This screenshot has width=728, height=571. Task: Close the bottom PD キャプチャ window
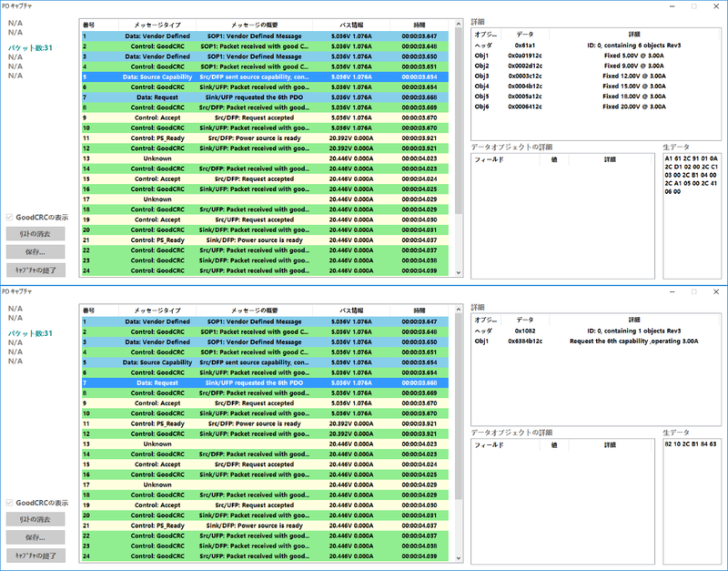pos(716,291)
